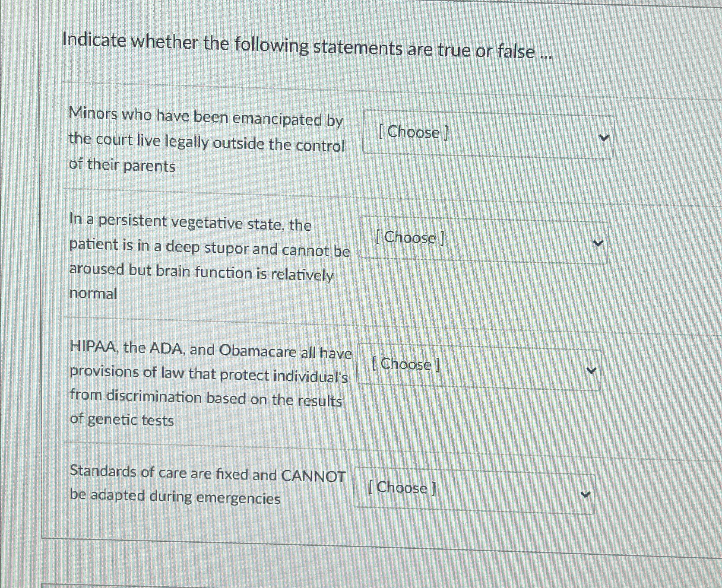Open the Choose dropdown for the emancipated minors statement
This screenshot has width=722, height=588.
click(x=488, y=135)
